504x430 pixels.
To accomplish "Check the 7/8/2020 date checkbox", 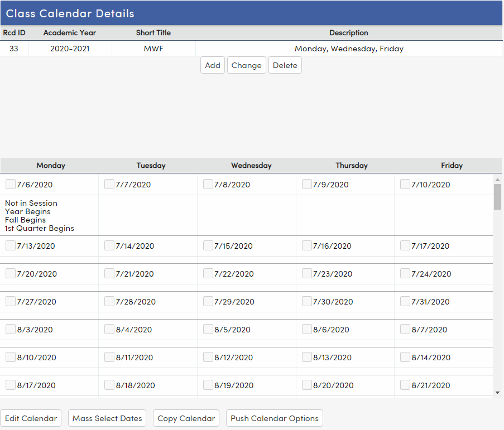I will (x=208, y=184).
